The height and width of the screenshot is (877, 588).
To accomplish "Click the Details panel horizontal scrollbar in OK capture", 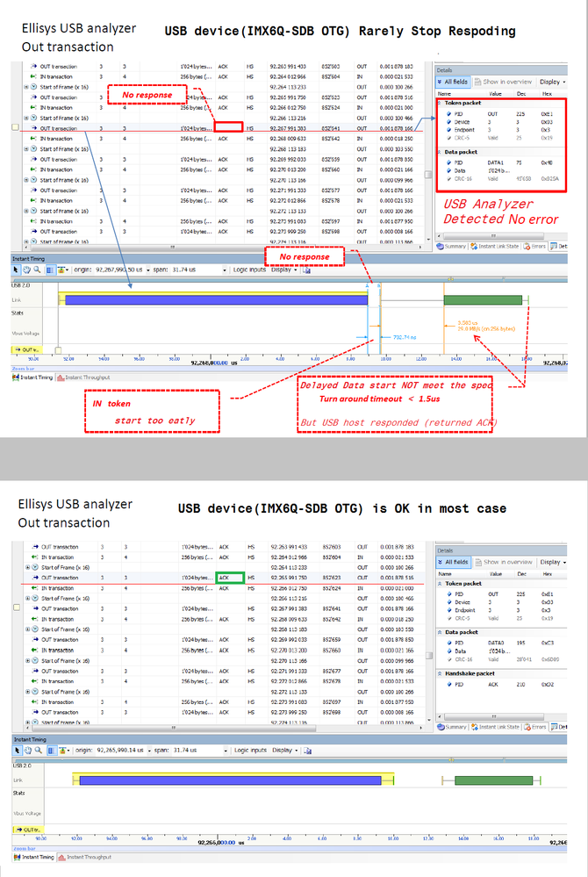I will [493, 716].
